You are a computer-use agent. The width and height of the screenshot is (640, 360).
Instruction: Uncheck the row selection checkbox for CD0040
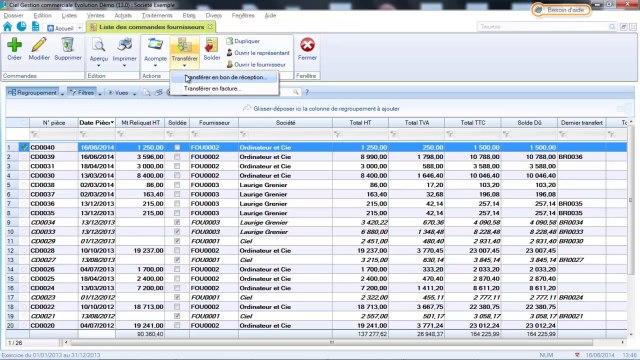(24, 147)
